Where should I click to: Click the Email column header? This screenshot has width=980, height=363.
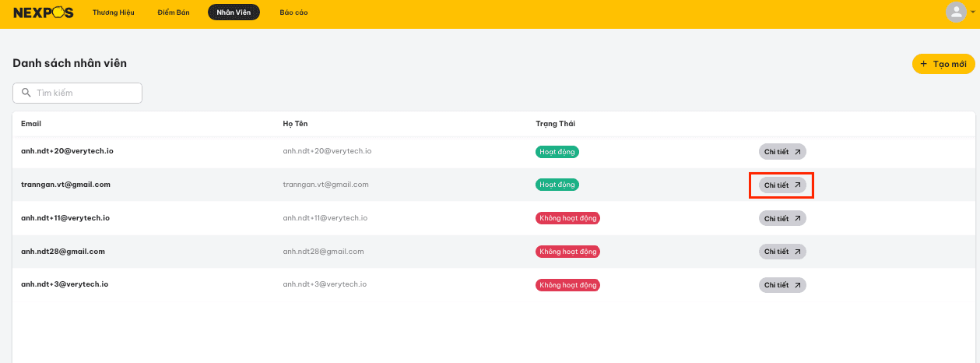click(31, 124)
